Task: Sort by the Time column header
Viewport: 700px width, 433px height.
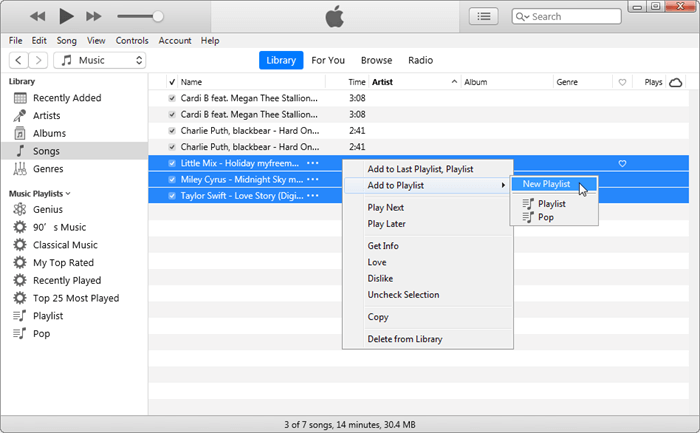Action: coord(347,82)
